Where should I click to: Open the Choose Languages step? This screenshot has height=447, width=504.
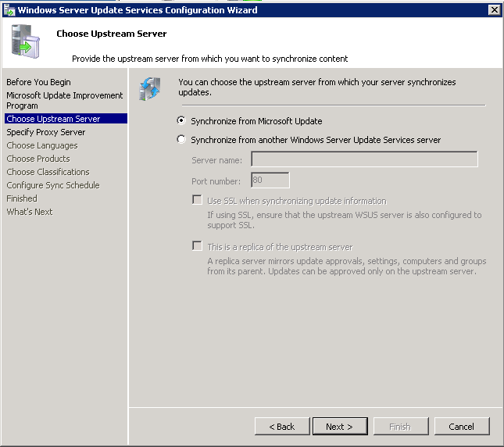pyautogui.click(x=42, y=145)
